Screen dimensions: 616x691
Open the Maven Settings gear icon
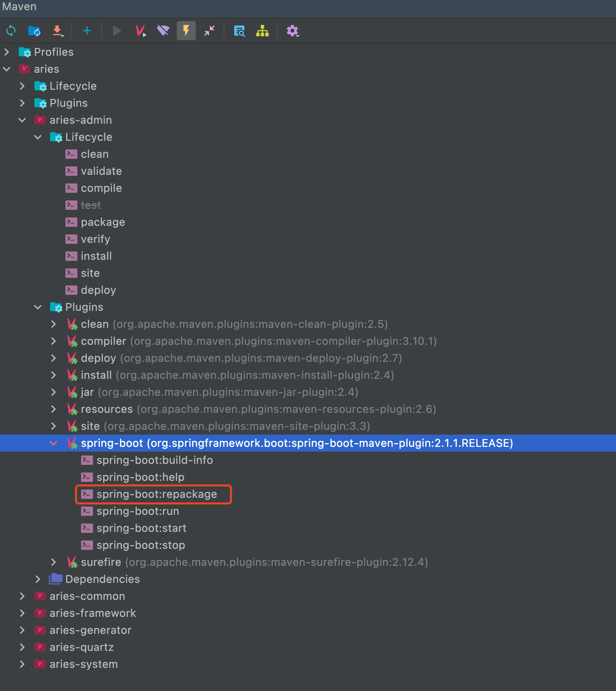(x=292, y=31)
